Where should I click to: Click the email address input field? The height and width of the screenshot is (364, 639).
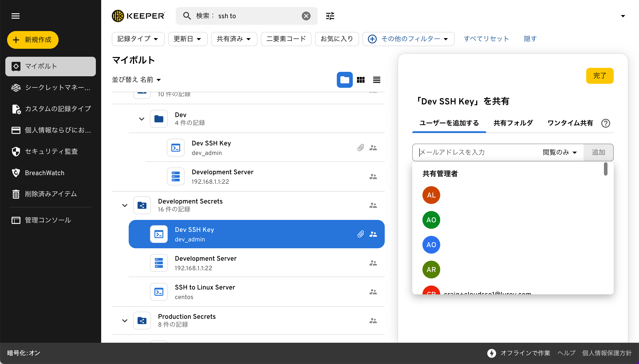(475, 152)
